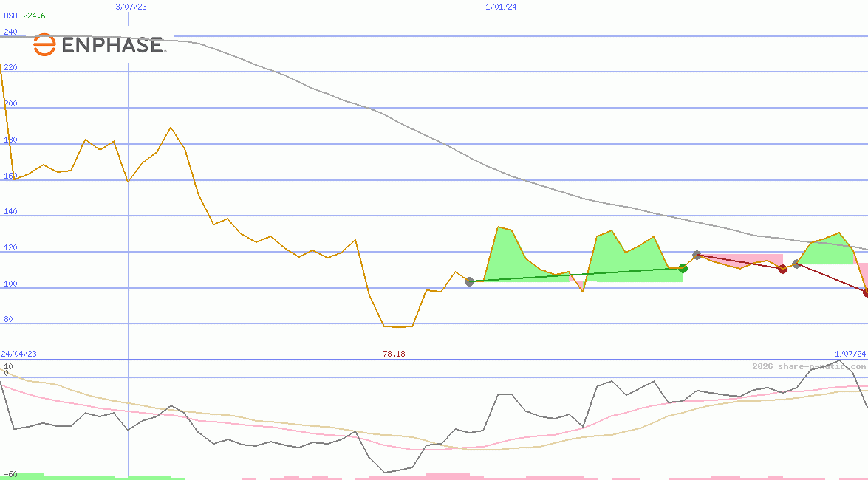Click the 24/04/23 date label at bottom left
This screenshot has width=868, height=480.
coord(18,354)
